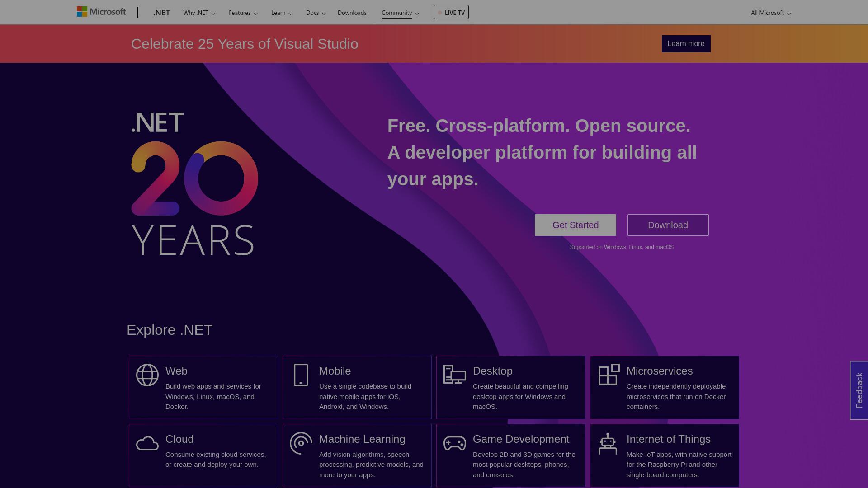This screenshot has width=868, height=488.
Task: Click 'Celebrate 25 Years of Visual Studio' text
Action: click(x=245, y=44)
